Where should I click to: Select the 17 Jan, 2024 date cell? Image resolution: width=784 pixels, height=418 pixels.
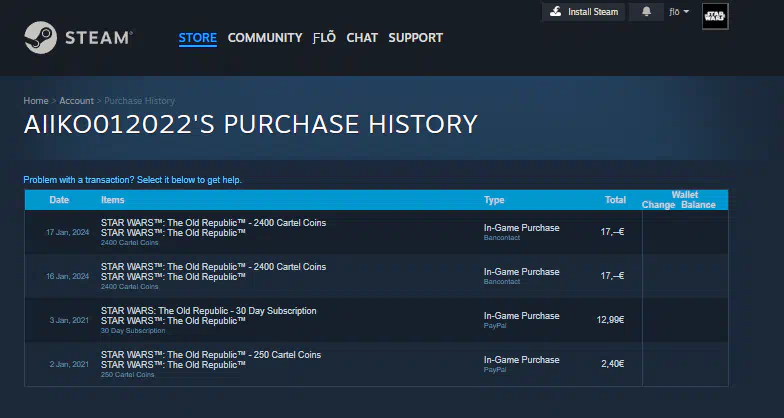coord(68,232)
